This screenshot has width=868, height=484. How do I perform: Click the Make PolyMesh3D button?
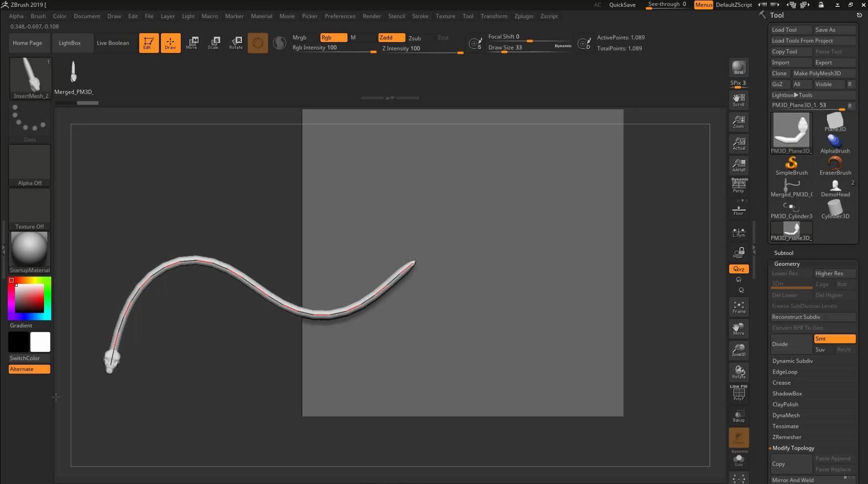point(823,73)
